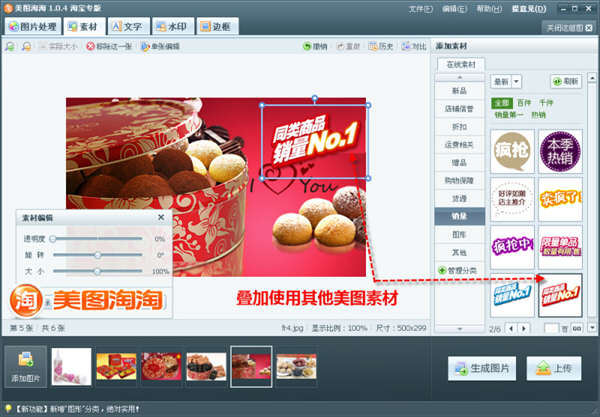Open the 提意见 menu
The width and height of the screenshot is (600, 417).
tap(529, 8)
